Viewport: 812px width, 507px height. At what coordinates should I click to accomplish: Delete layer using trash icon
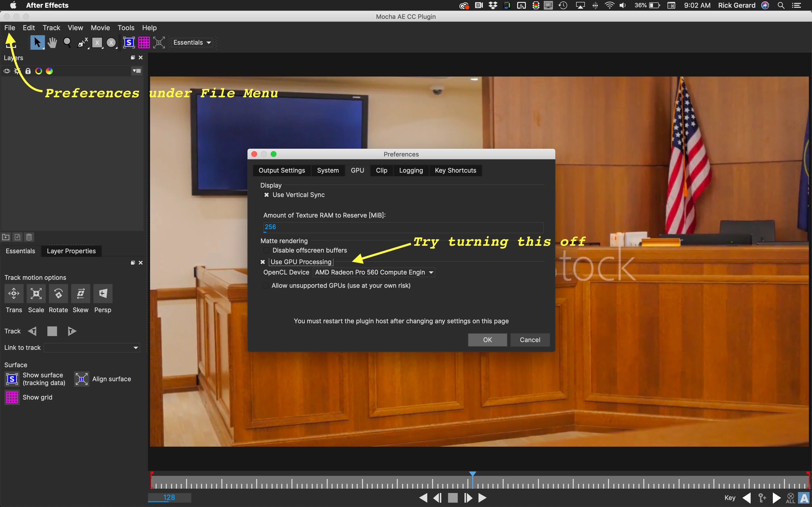[x=29, y=237]
